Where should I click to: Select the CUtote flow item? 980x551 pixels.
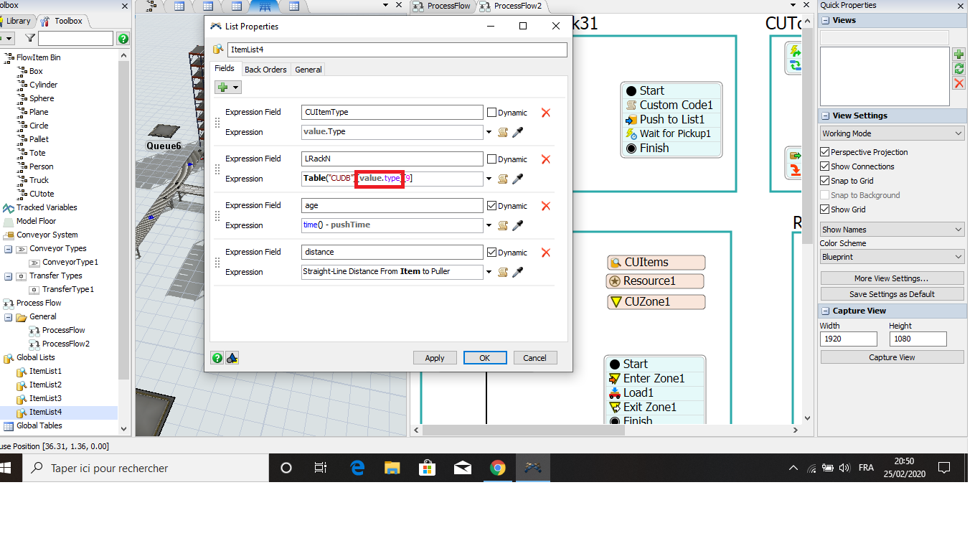(42, 194)
